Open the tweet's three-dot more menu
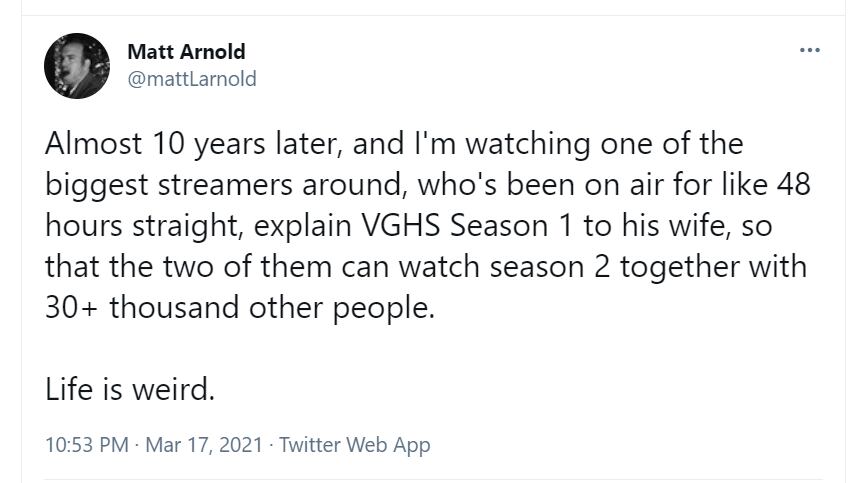 810,49
